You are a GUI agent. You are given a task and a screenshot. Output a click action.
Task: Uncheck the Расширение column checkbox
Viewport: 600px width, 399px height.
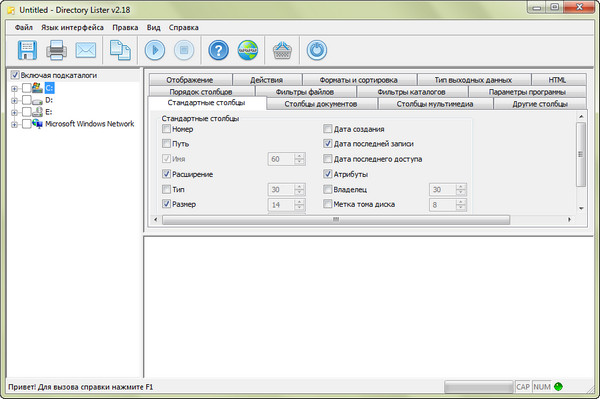point(166,174)
